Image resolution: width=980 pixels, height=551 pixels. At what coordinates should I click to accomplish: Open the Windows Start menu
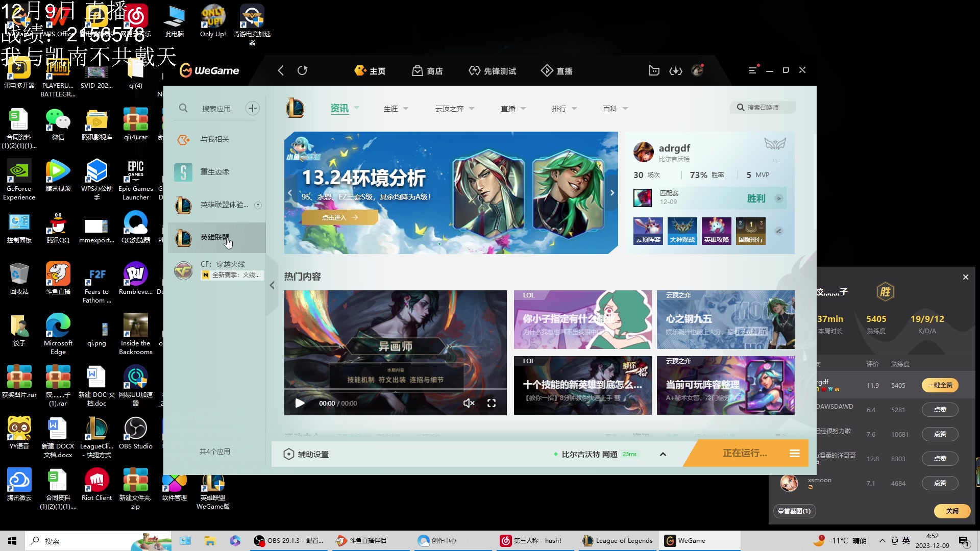coord(12,541)
